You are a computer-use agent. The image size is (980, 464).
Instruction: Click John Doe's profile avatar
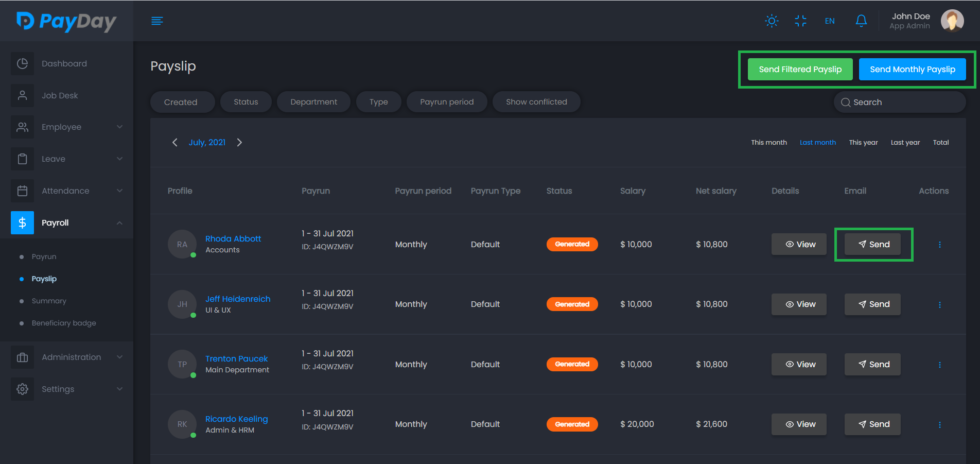pos(952,21)
